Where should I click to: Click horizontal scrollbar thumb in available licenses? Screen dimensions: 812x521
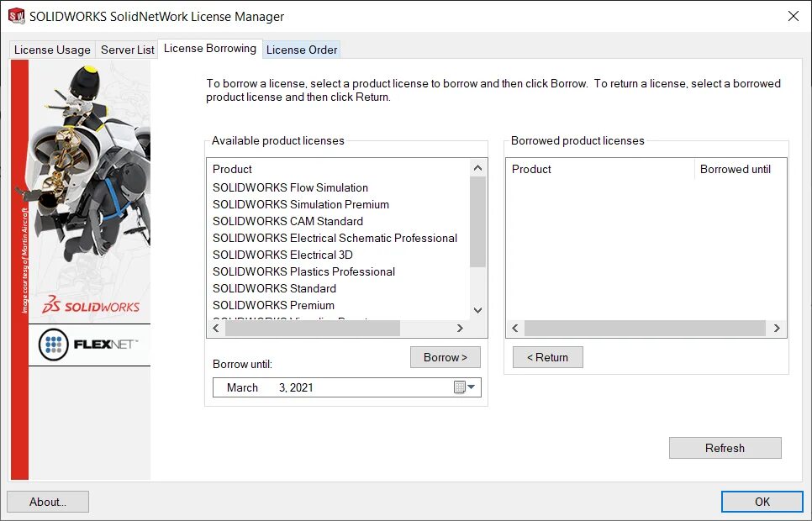click(x=313, y=328)
